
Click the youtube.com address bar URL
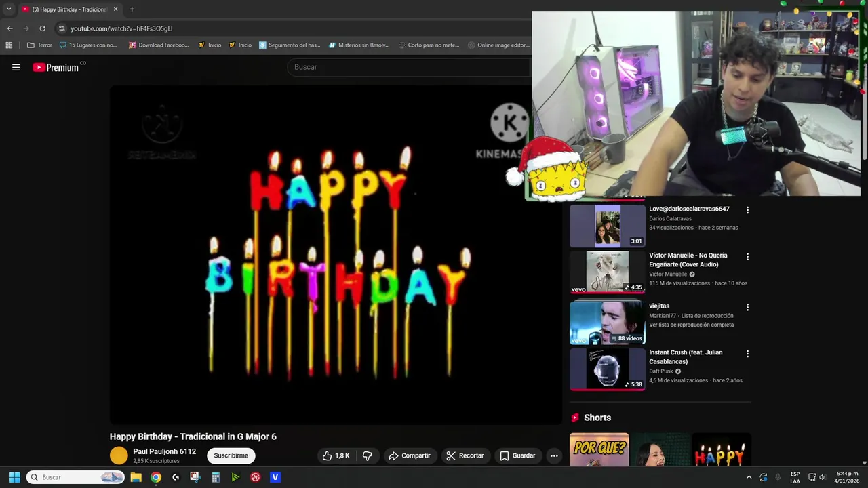pos(121,28)
